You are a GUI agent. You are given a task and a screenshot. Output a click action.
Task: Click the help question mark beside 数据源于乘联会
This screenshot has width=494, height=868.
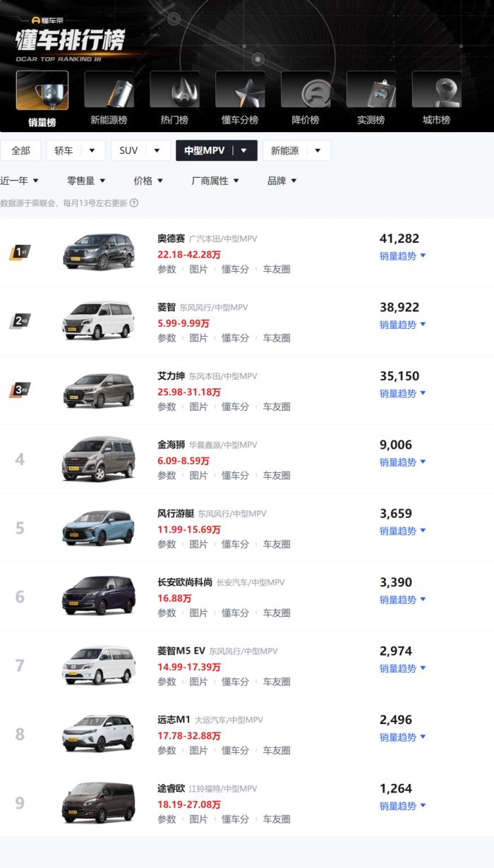coord(134,203)
